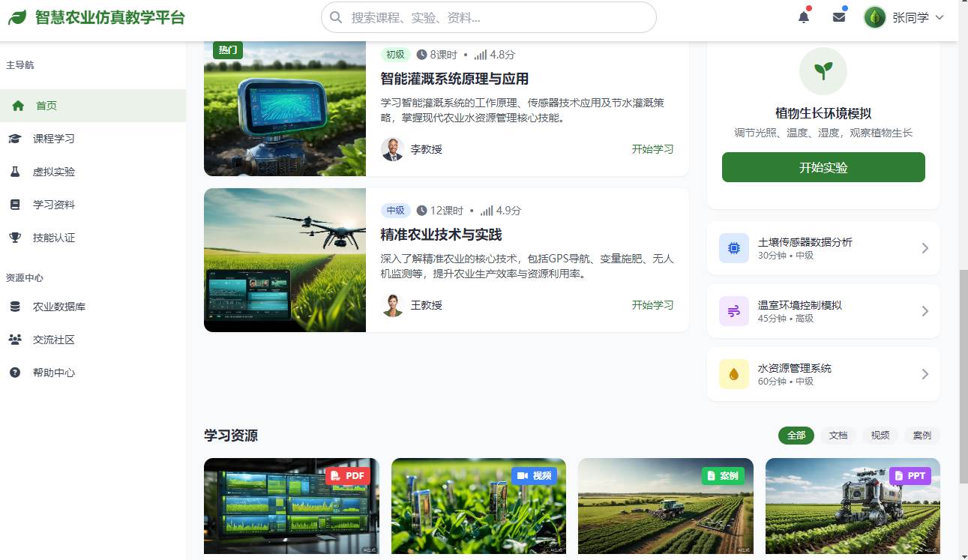This screenshot has height=560, width=968.
Task: Toggle the 视频 resource filter
Action: pos(879,435)
